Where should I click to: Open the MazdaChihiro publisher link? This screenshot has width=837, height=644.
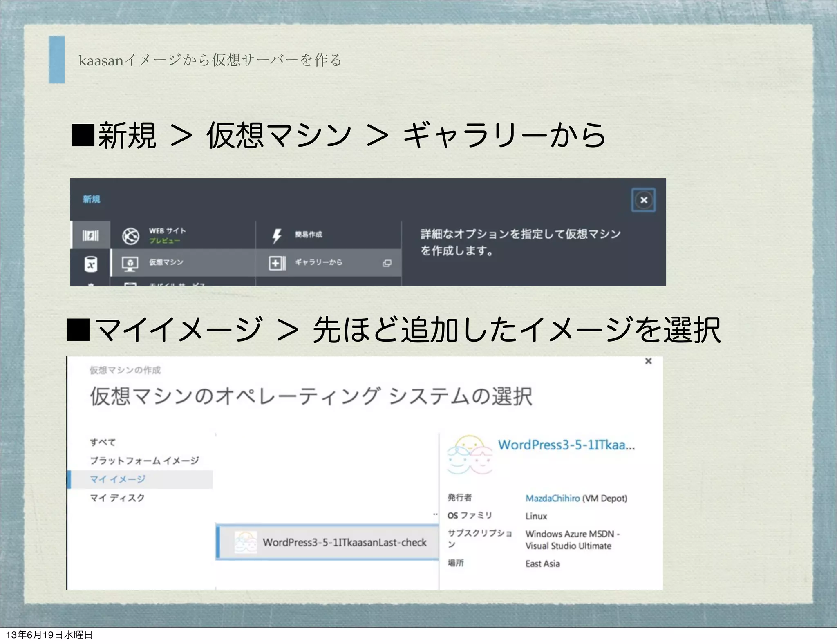tap(552, 498)
